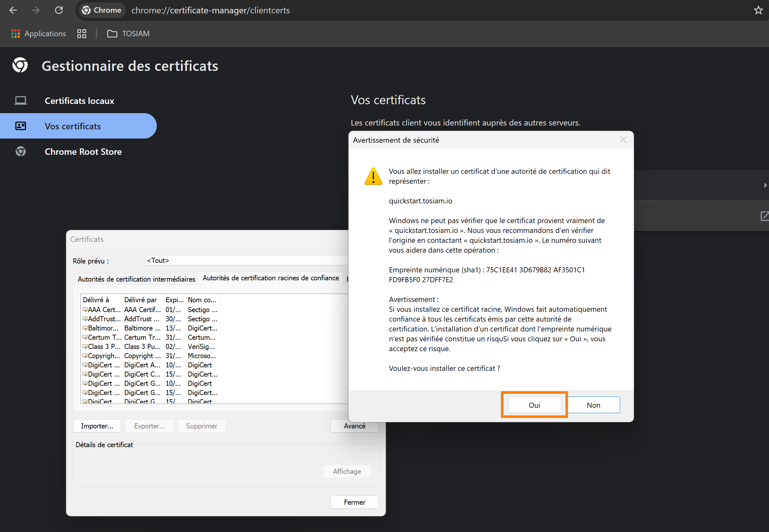This screenshot has width=769, height=532.
Task: Confirm certificate installation with Oui
Action: coord(534,405)
